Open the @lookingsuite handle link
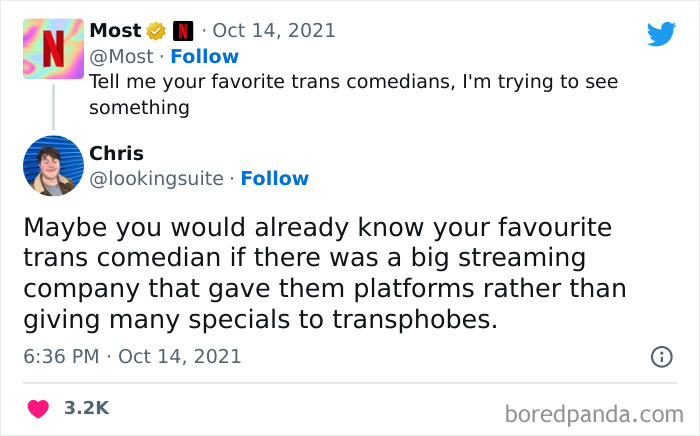Viewport: 700px width, 436px height. click(x=157, y=178)
